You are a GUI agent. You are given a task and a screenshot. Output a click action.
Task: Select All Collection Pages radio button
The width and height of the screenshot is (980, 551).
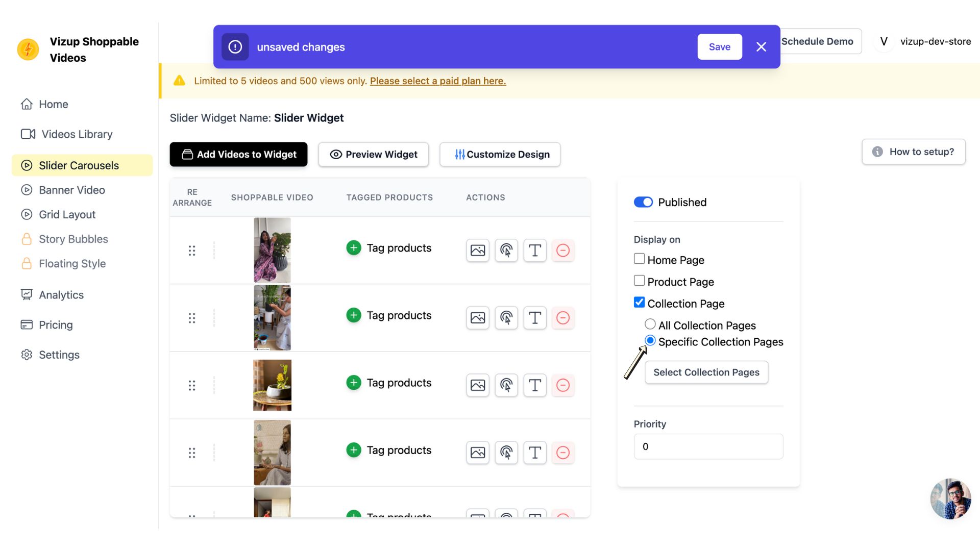click(x=650, y=325)
